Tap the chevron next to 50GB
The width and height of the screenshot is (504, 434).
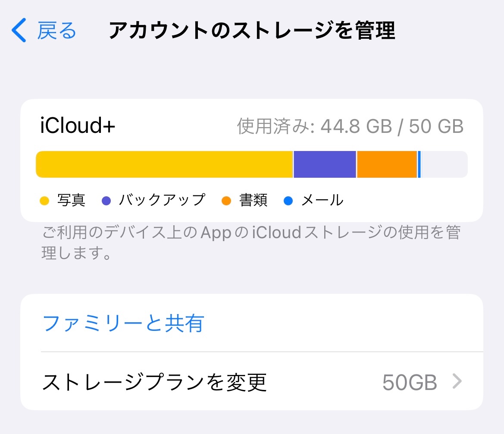click(457, 382)
